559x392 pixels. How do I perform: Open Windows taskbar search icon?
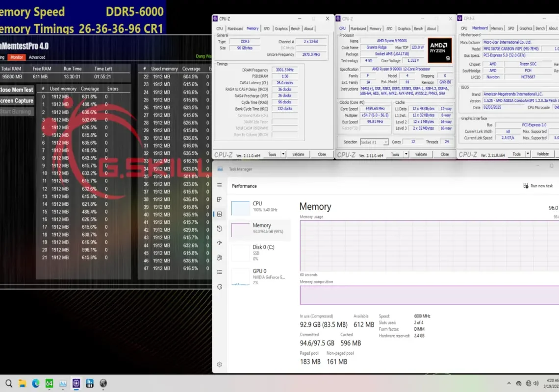(8, 384)
